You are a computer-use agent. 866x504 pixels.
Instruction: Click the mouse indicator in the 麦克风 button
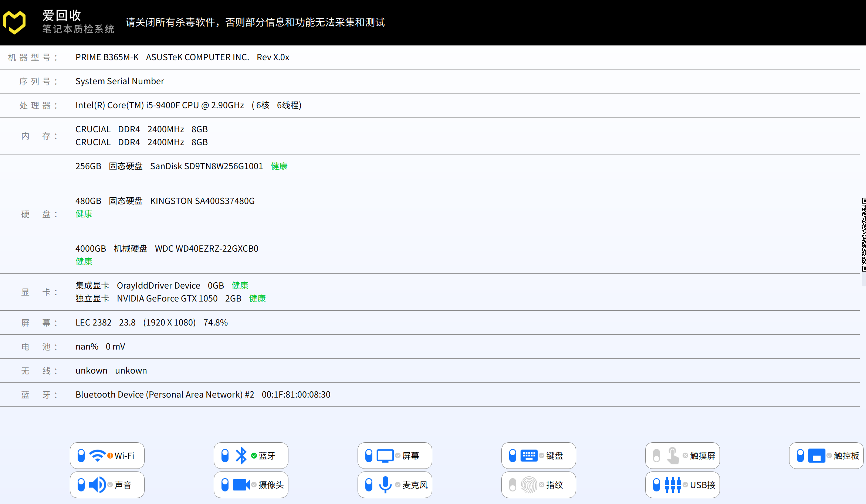click(369, 485)
